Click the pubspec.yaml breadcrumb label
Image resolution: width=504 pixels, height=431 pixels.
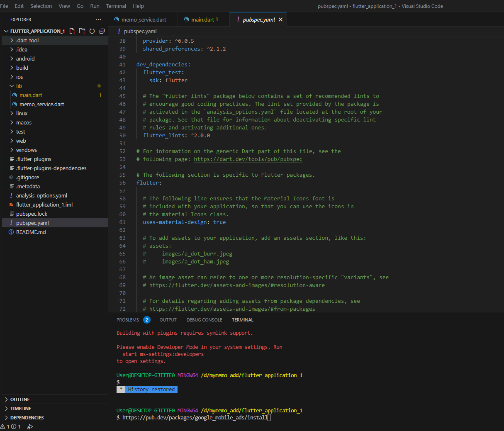[140, 31]
